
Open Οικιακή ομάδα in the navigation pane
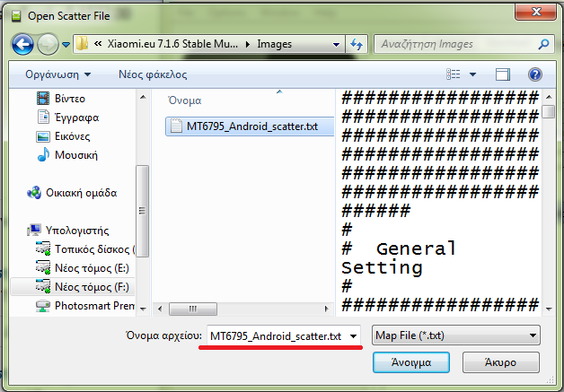point(72,193)
